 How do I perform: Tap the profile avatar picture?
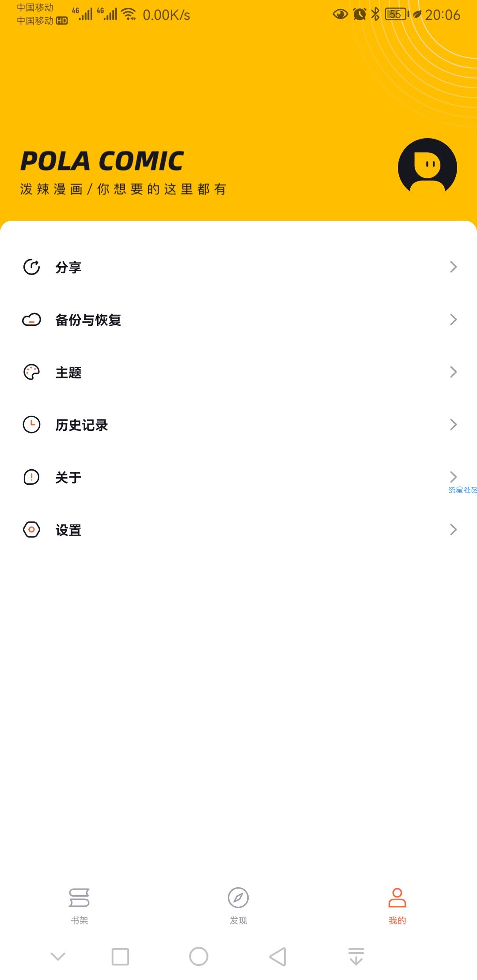coord(427,168)
